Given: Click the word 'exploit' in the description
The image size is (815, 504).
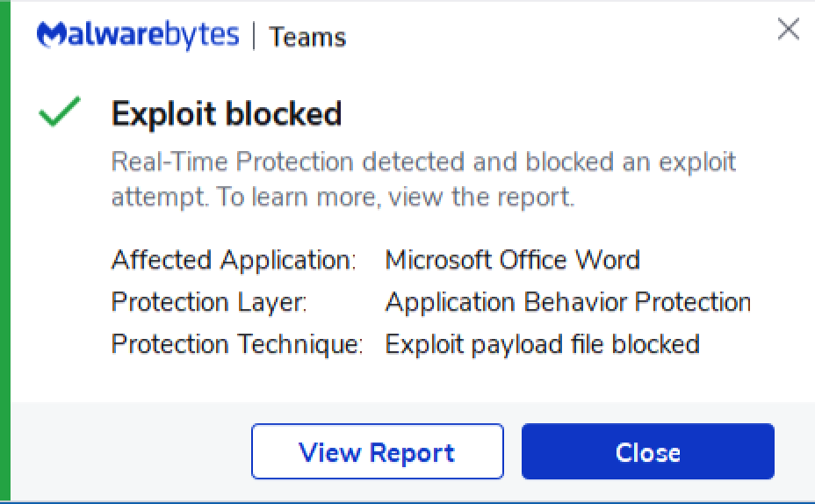Looking at the screenshot, I should click(x=697, y=162).
